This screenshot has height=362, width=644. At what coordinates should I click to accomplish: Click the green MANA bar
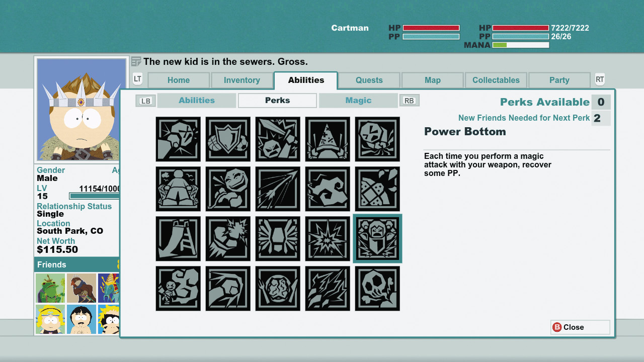tap(521, 45)
